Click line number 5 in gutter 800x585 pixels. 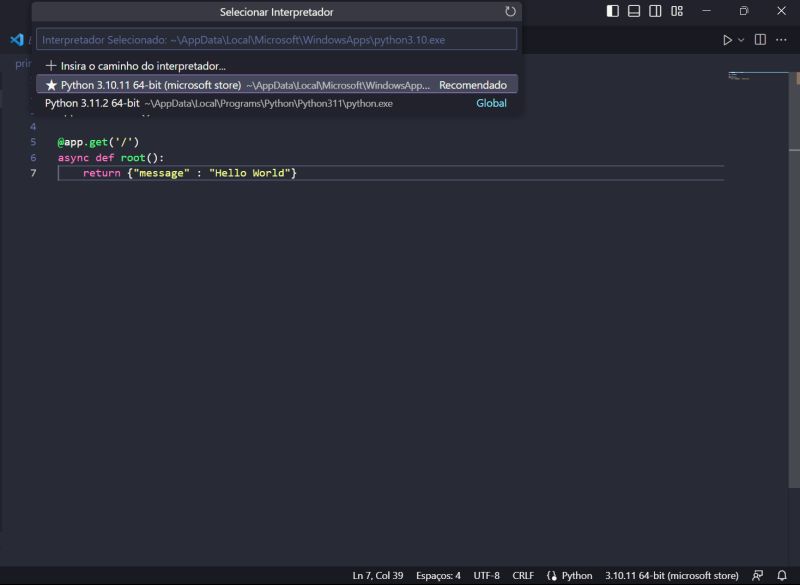[33, 142]
